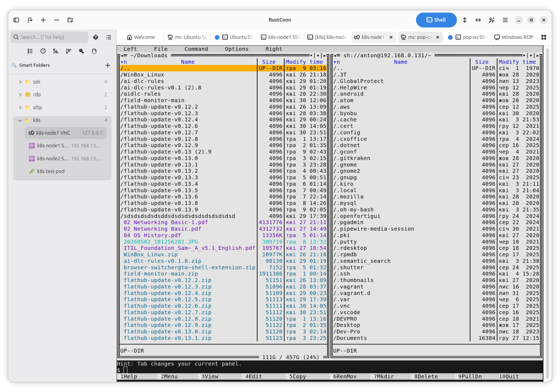Collapse the k8s group
The width and height of the screenshot is (560, 392).
(20, 120)
